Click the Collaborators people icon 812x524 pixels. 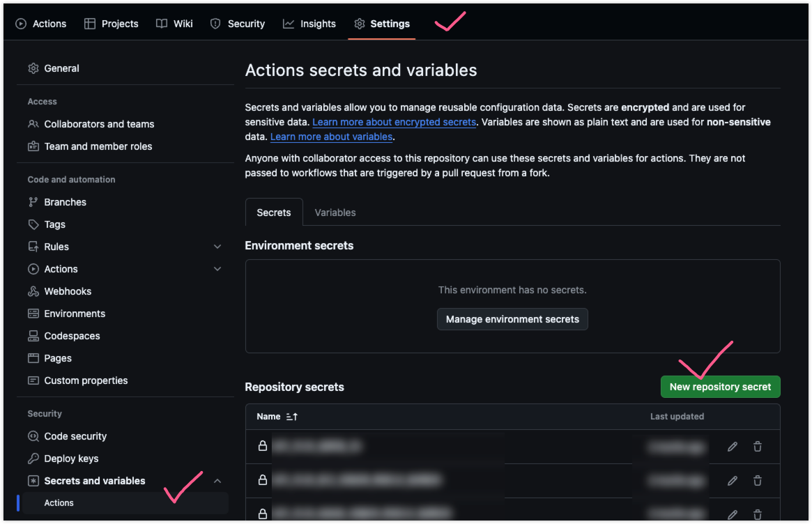[x=33, y=124]
